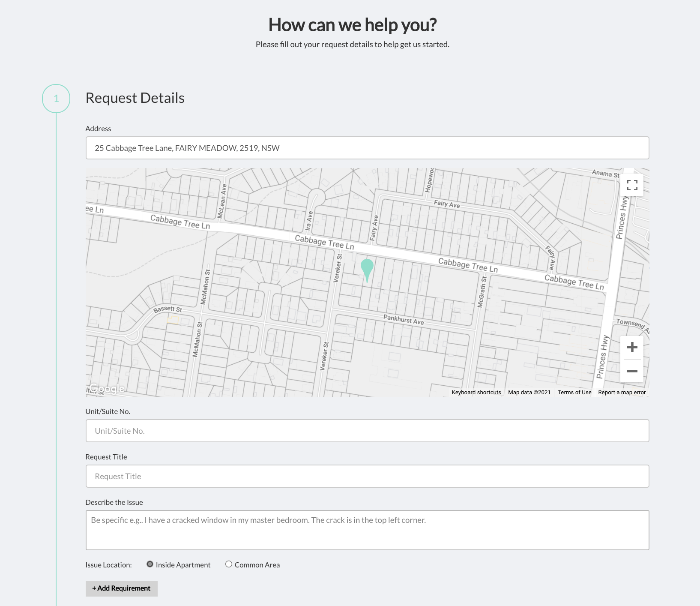700x606 pixels.
Task: Click the step 1 circle indicator
Action: click(56, 99)
